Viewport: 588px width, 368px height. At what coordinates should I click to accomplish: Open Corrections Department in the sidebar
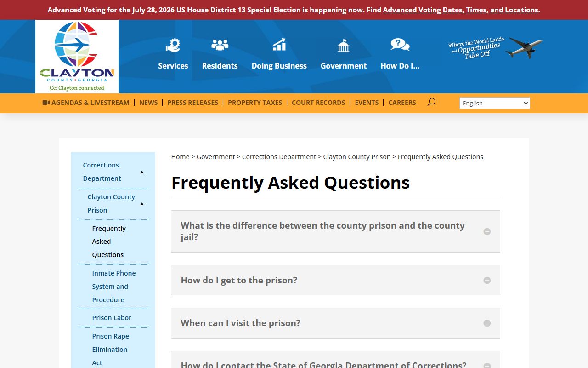(102, 172)
